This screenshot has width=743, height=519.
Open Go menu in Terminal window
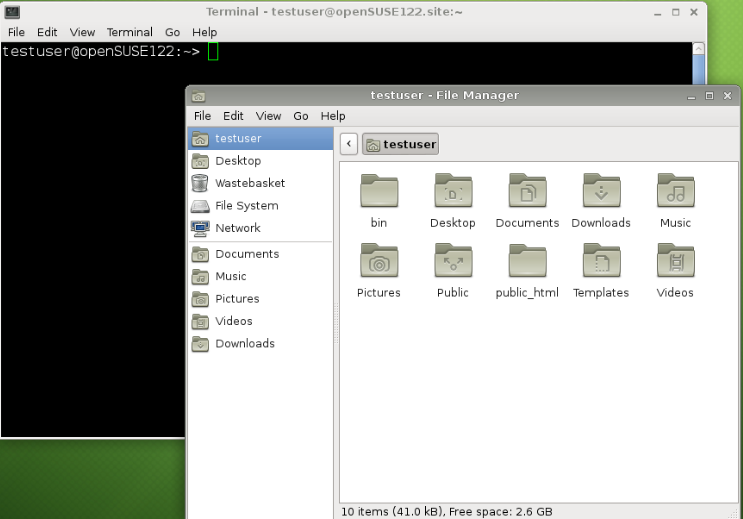(x=172, y=32)
